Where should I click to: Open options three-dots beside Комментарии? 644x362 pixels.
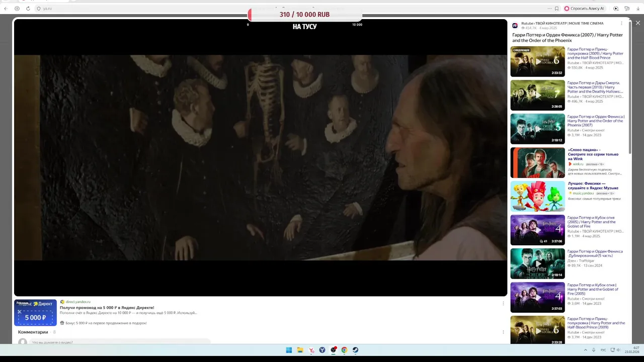point(503,332)
